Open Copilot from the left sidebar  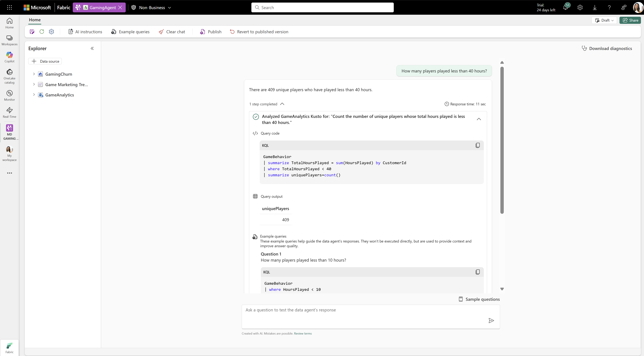pos(9,57)
